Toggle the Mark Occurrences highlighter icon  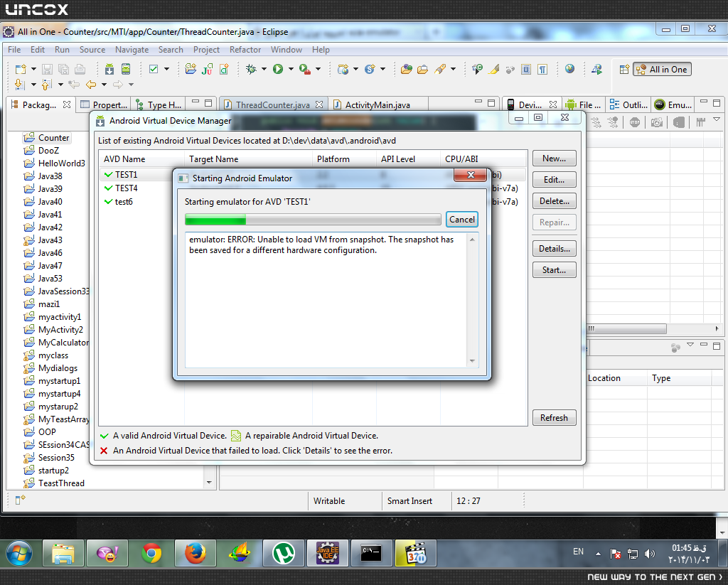(x=494, y=69)
